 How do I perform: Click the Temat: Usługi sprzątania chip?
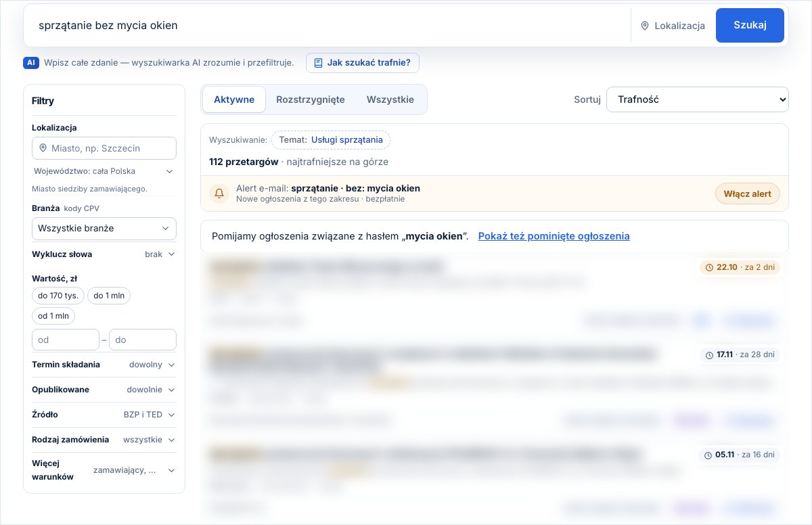coord(331,140)
